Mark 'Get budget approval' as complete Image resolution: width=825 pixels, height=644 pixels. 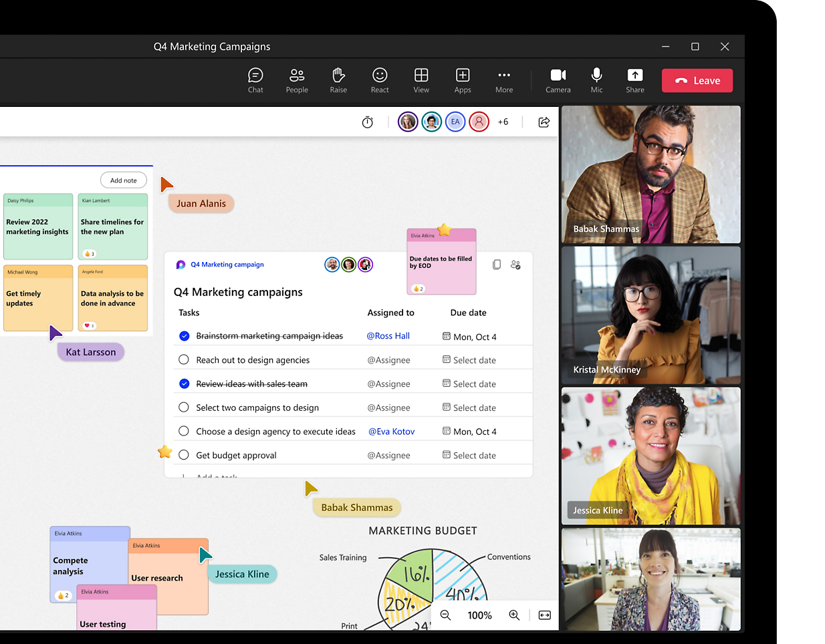coord(184,455)
